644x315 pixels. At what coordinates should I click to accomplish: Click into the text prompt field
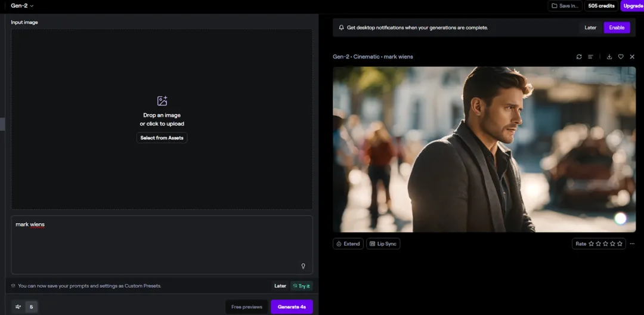click(x=162, y=245)
